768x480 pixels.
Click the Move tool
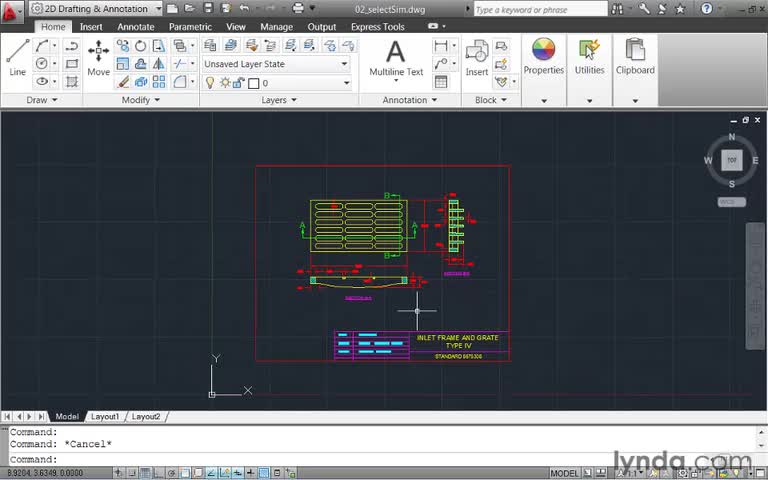(x=98, y=57)
